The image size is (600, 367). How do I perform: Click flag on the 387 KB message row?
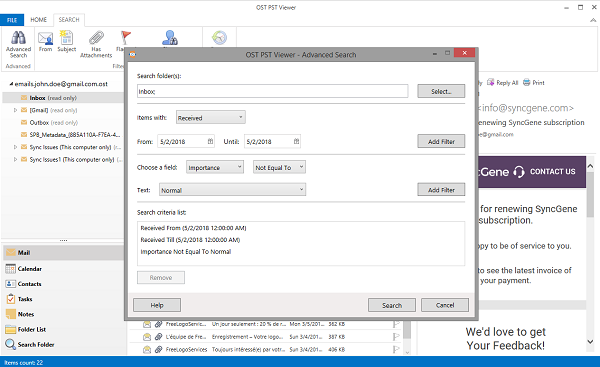[396, 337]
